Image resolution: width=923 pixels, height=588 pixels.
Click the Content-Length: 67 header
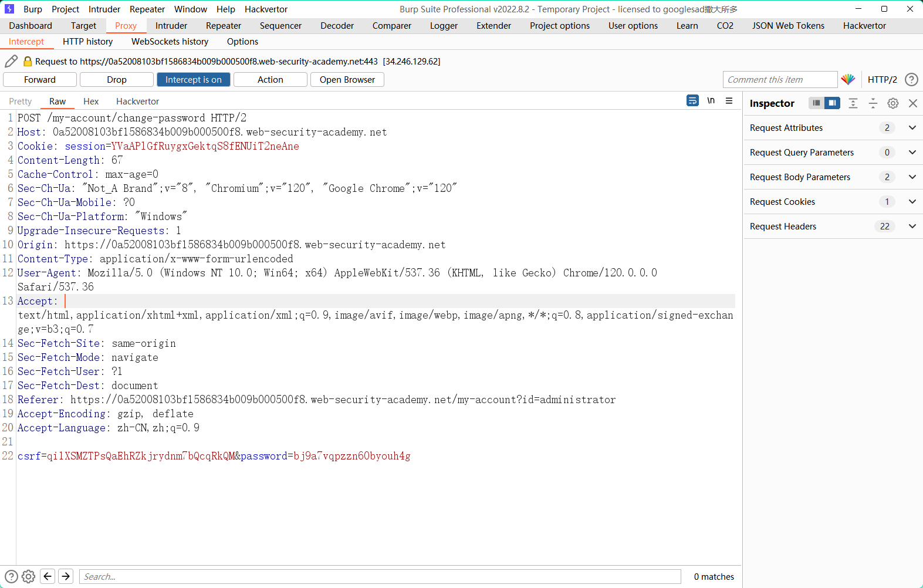(x=70, y=160)
